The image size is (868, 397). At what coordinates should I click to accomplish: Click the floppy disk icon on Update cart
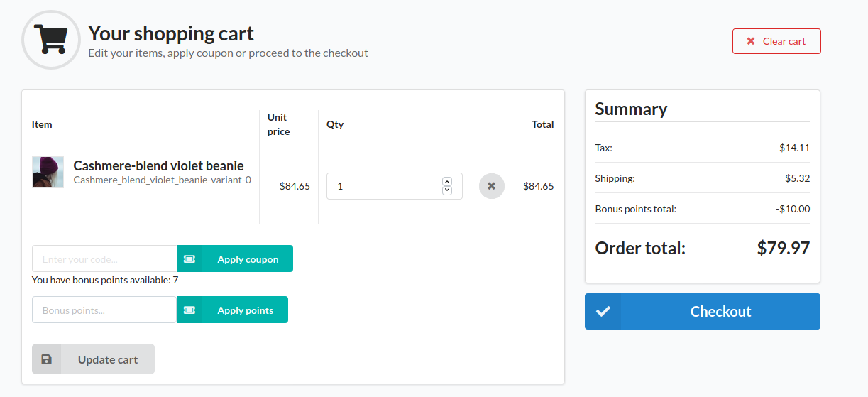(x=47, y=359)
